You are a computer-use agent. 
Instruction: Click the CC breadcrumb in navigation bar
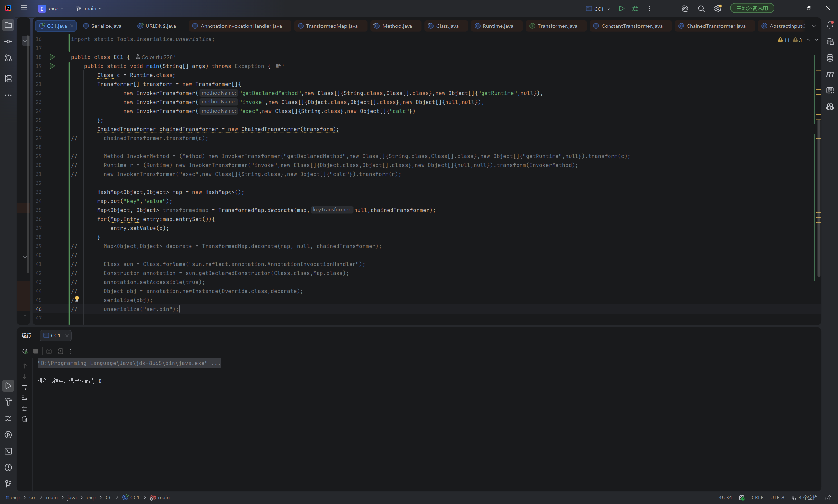109,497
